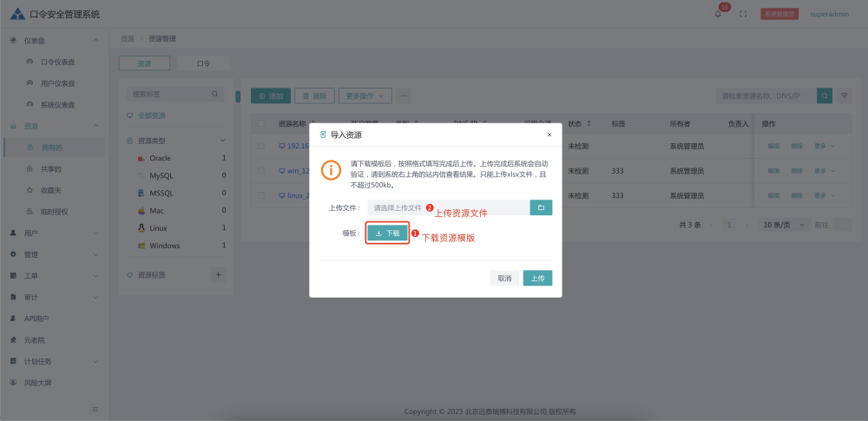Open the filter funnel icon
Screen dimensions: 868x421
[x=844, y=95]
